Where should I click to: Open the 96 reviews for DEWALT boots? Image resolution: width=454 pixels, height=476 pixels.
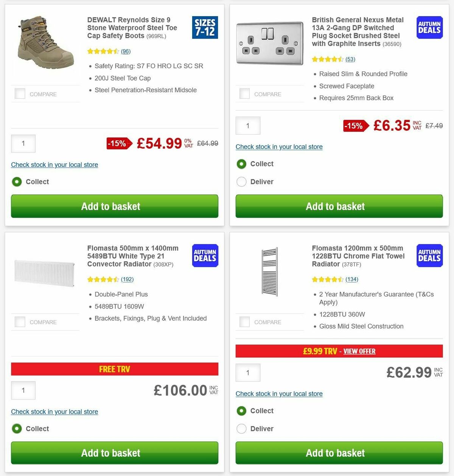125,51
